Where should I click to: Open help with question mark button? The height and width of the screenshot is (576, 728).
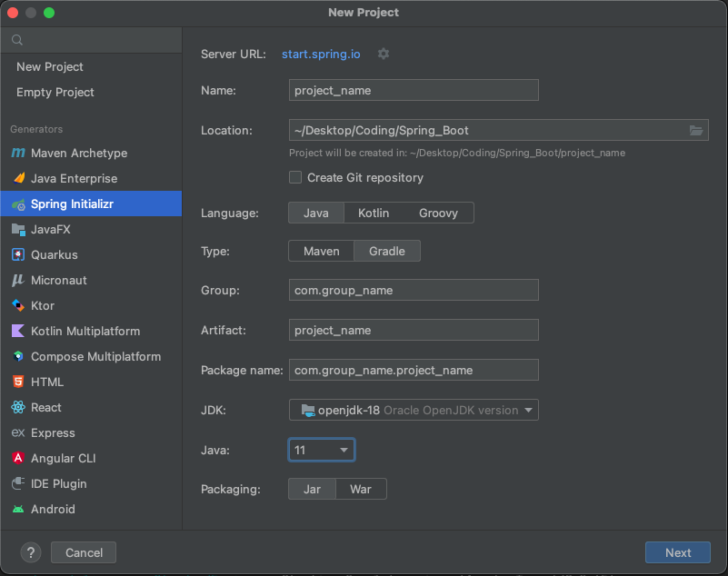(x=31, y=552)
